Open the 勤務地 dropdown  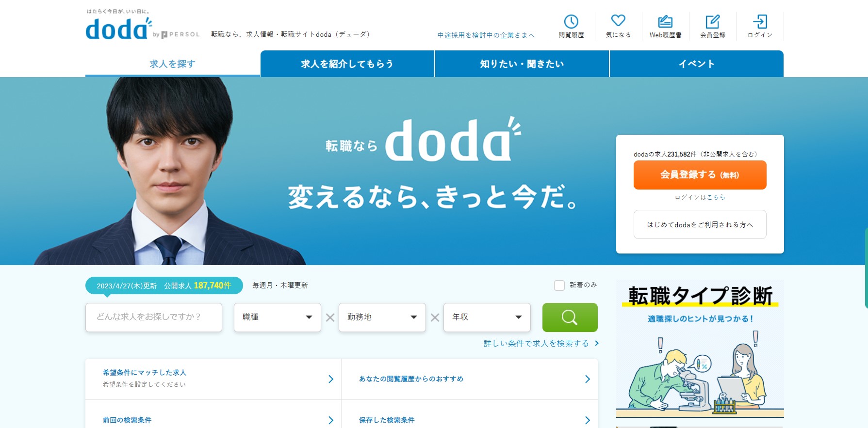382,317
